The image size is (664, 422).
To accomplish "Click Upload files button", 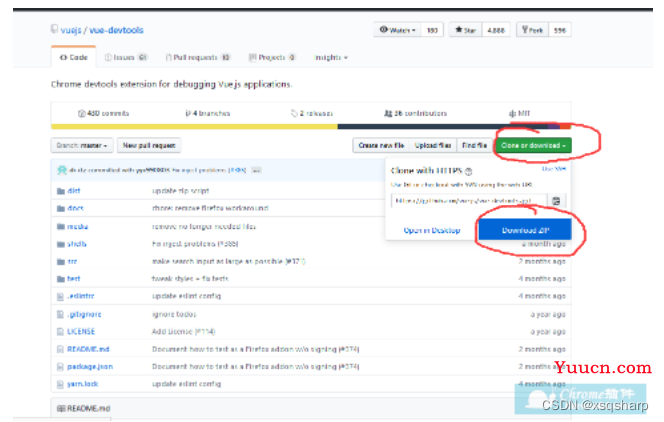I will pyautogui.click(x=433, y=146).
